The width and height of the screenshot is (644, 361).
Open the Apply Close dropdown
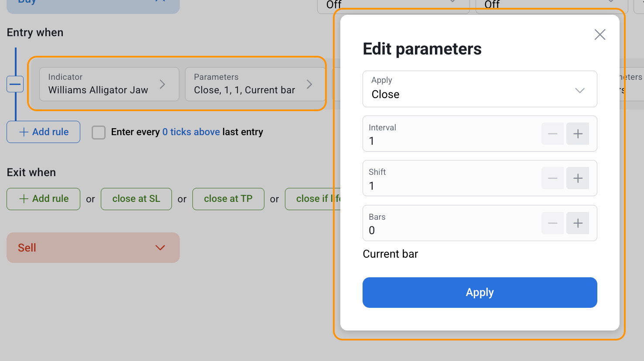click(480, 89)
